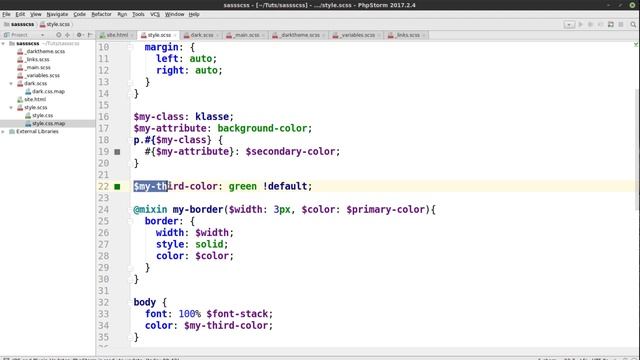This screenshot has height=360, width=640.
Task: Click '$primary-color' on line 24
Action: click(386, 210)
